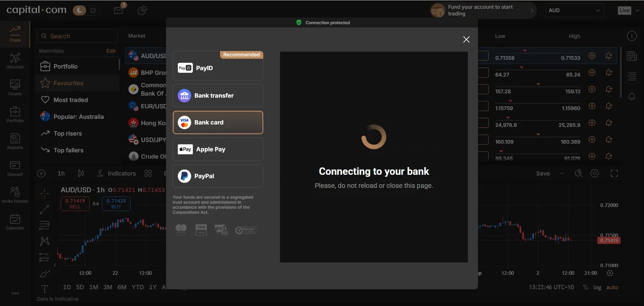Select the USD/JPY market row
Image resolution: width=644 pixels, height=306 pixels.
pos(146,140)
